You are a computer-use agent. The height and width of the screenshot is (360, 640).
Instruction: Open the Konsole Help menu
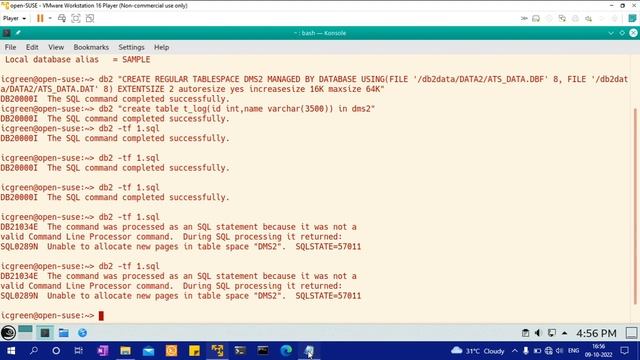point(162,47)
